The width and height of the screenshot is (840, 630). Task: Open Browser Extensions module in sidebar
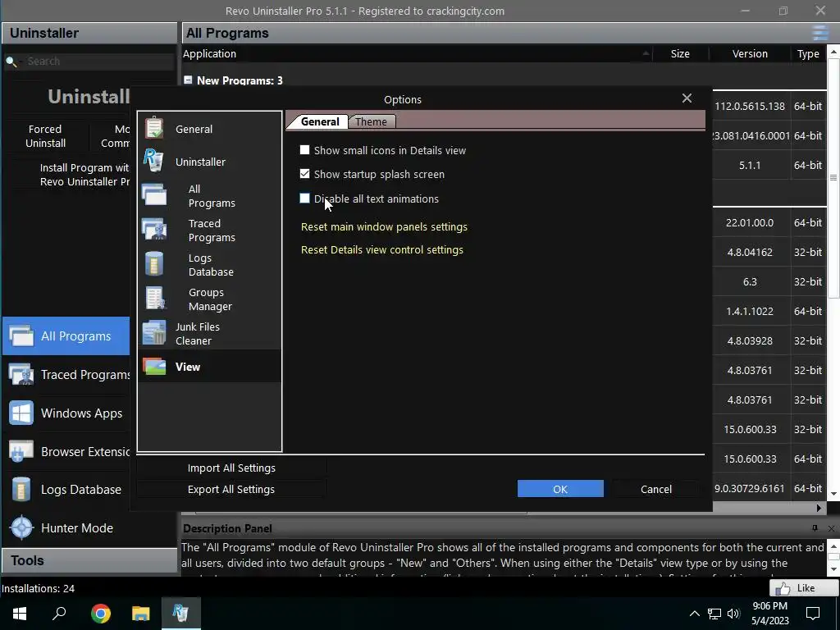click(x=66, y=452)
